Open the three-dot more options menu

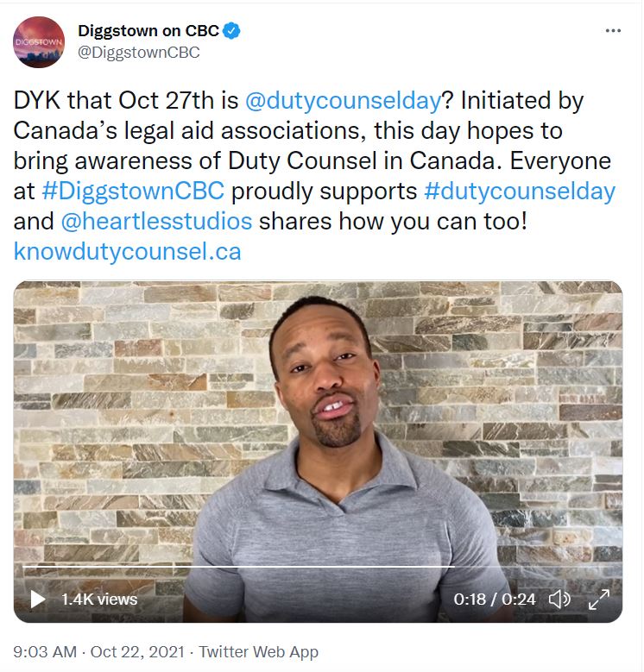point(613,31)
